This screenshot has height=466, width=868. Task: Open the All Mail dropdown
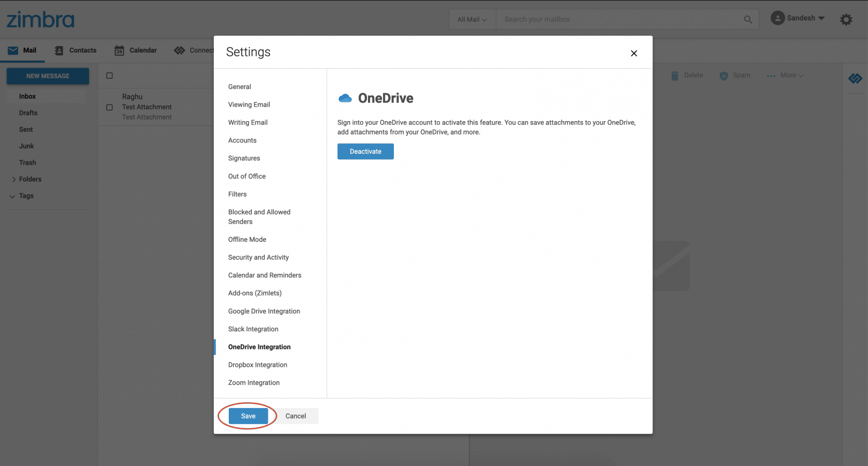472,19
